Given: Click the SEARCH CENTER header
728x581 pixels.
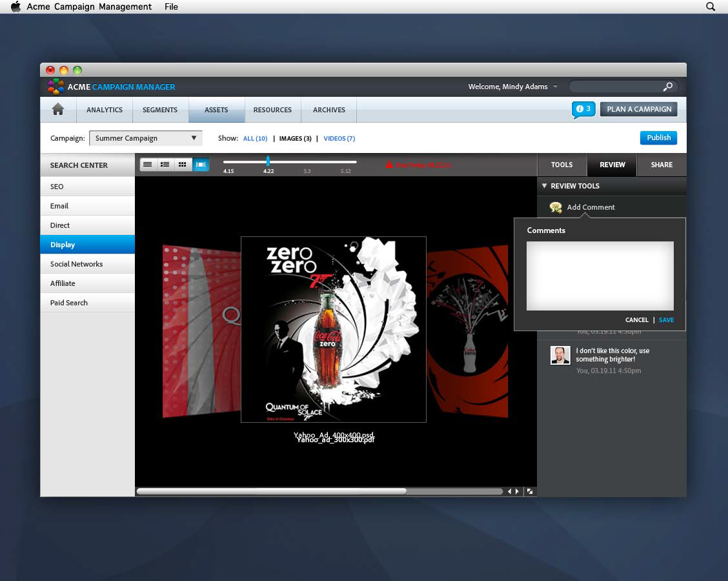Looking at the screenshot, I should [88, 165].
